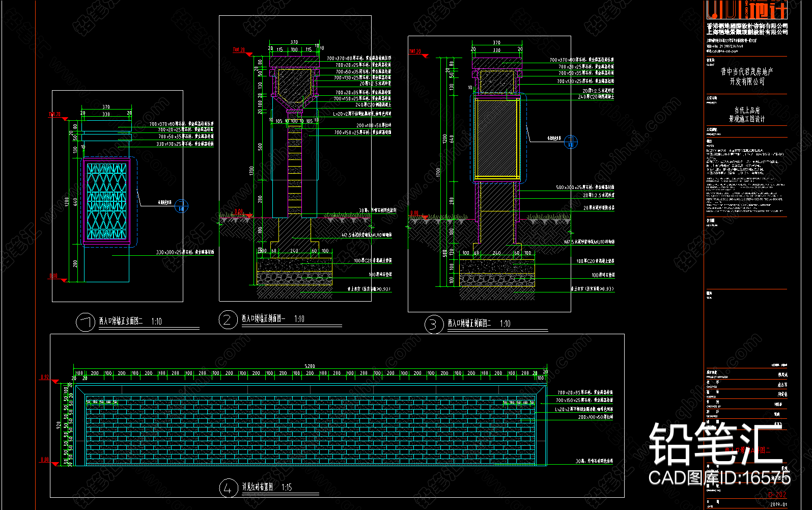Select project text '景观施工图设计'
812x510 pixels.
tap(747, 119)
